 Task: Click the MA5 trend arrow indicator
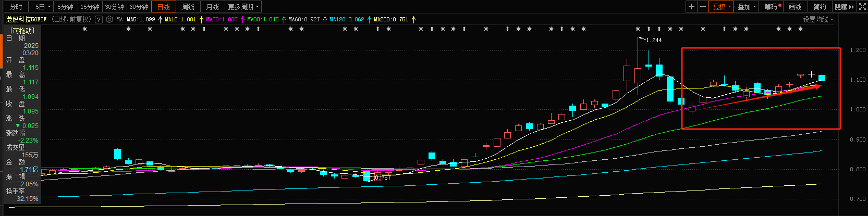160,19
